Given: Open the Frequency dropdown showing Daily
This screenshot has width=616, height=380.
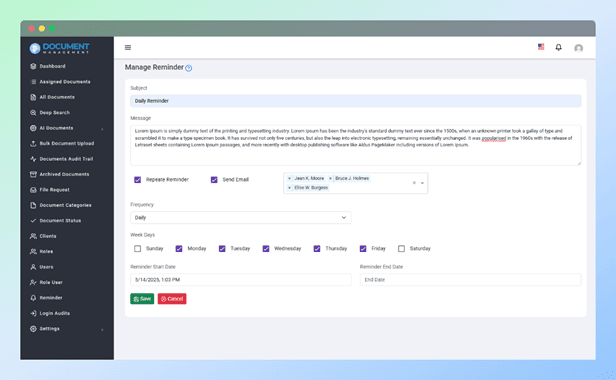Looking at the screenshot, I should click(x=241, y=218).
